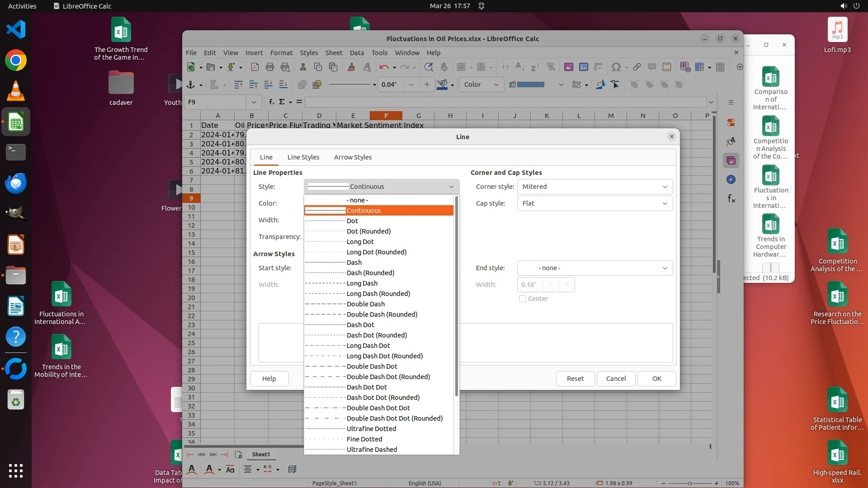Toggle the Center checkbox under End style
This screenshot has height=488, width=868.
(x=523, y=299)
